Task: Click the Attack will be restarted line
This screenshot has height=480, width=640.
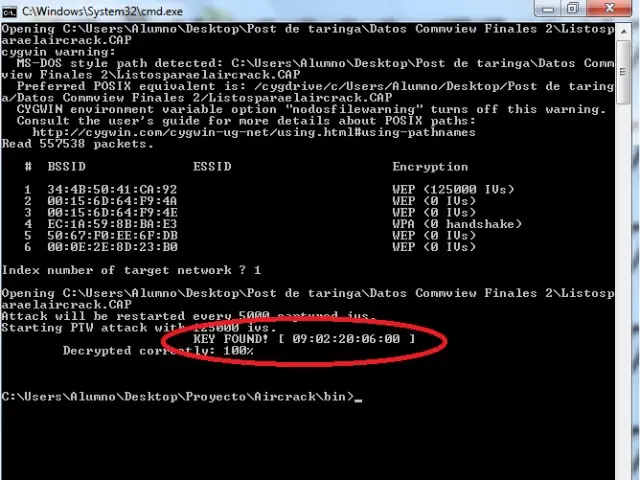Action: coord(189,316)
